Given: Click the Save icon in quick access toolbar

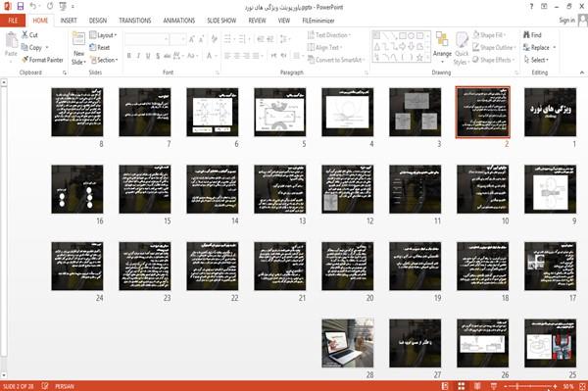Looking at the screenshot, I should 21,7.
